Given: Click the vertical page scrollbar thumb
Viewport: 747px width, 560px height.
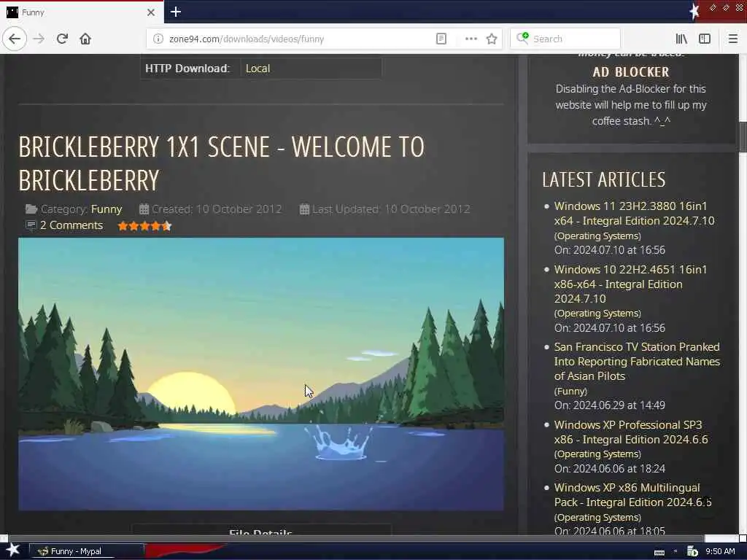Looking at the screenshot, I should (743, 137).
